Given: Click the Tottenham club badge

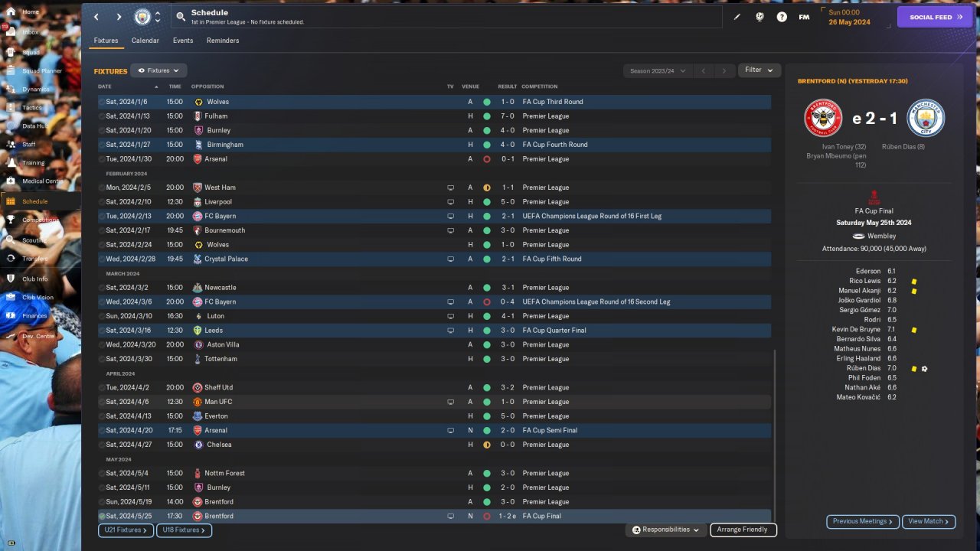Looking at the screenshot, I should pyautogui.click(x=197, y=359).
